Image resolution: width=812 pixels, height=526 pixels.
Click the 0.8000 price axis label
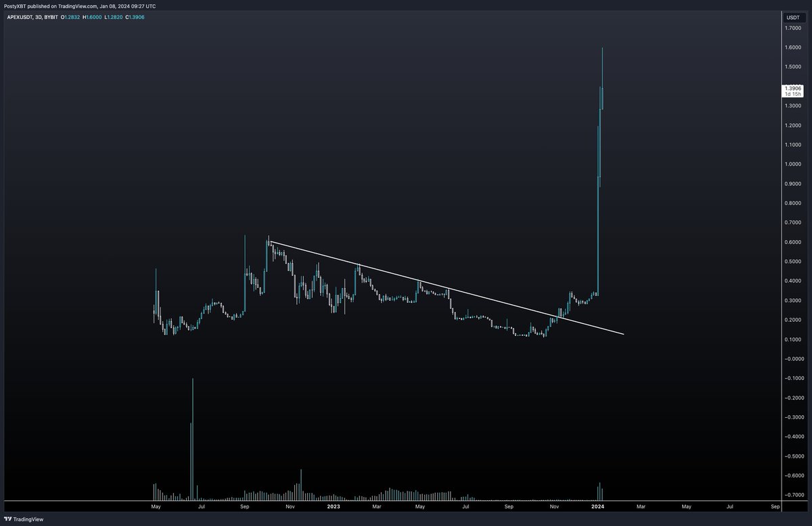[792, 204]
